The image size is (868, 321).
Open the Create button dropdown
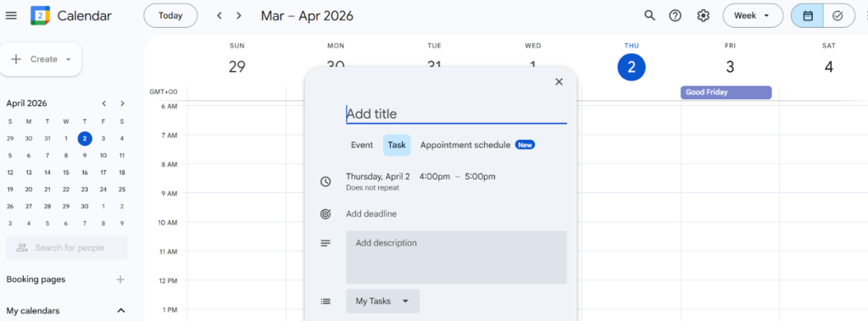coord(41,59)
